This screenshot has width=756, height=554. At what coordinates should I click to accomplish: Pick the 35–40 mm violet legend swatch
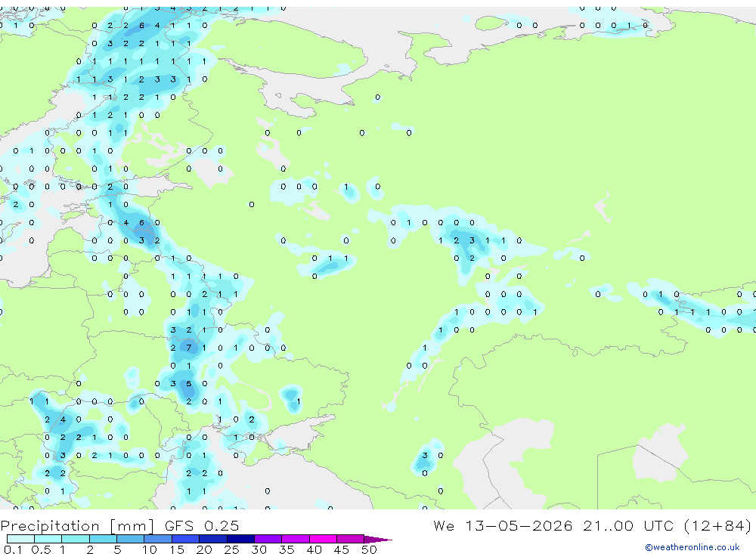[296, 539]
